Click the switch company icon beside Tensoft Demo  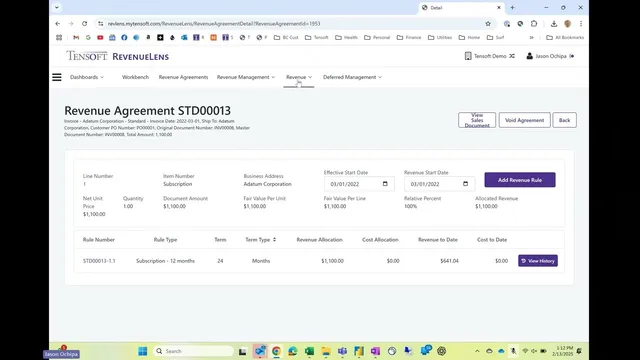[512, 56]
